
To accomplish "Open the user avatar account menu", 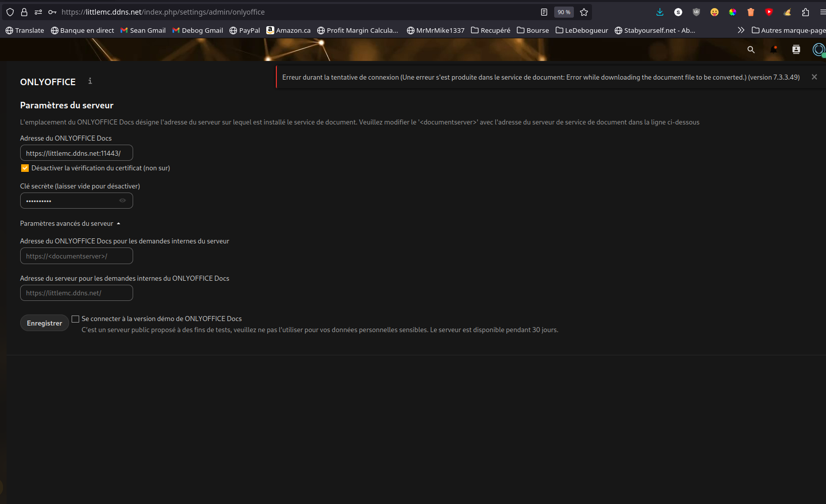I will coord(819,49).
